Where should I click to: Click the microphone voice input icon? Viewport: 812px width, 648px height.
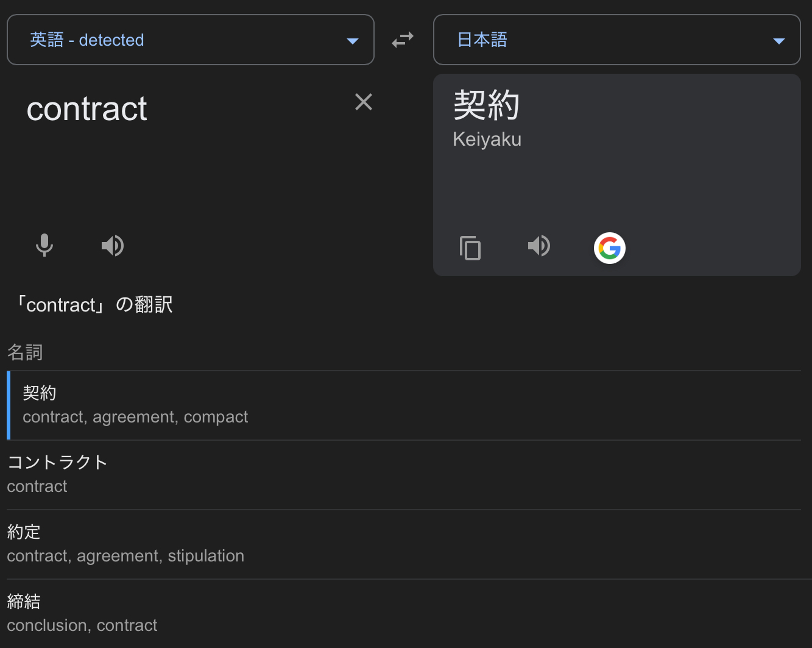click(44, 246)
